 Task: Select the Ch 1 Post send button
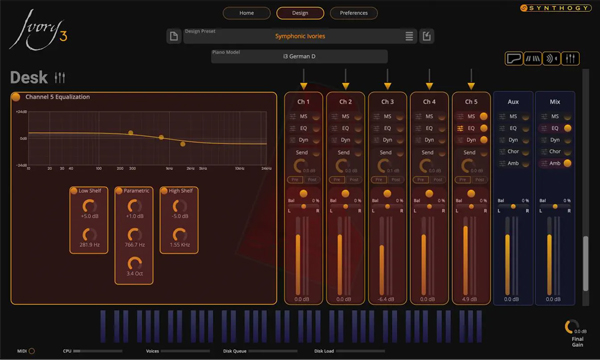pyautogui.click(x=312, y=179)
